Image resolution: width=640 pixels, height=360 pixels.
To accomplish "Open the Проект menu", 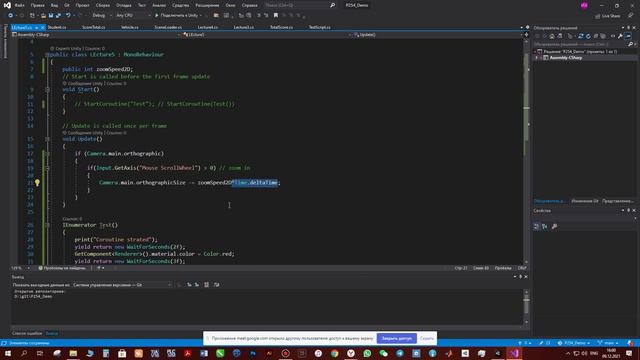I will [x=82, y=5].
